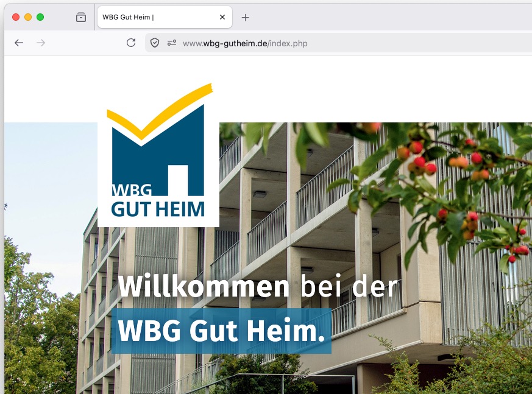The image size is (532, 394).
Task: Open the tracking protection shield panel
Action: [155, 43]
